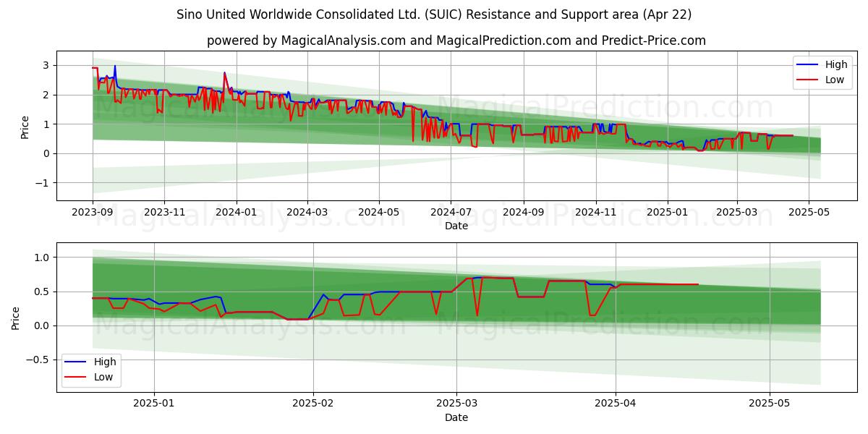The width and height of the screenshot is (868, 434).
Task: Click the '2023-11' tick label on the top chart
Action: (164, 212)
